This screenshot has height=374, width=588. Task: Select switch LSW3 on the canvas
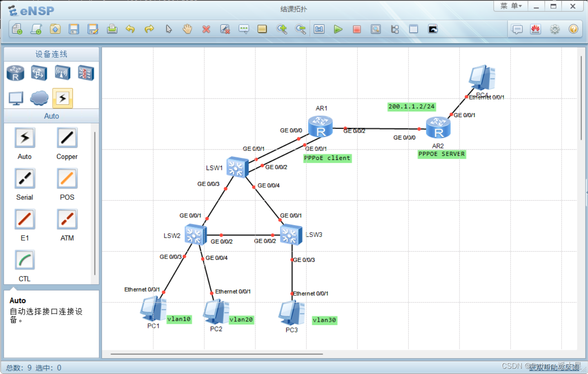pyautogui.click(x=292, y=235)
